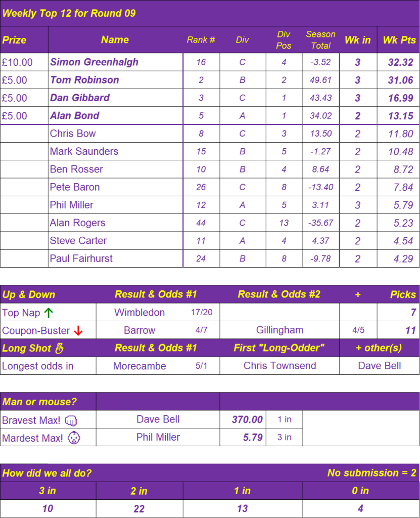Image resolution: width=420 pixels, height=518 pixels.
Task: Click the 4/5 odds value
Action: click(358, 330)
